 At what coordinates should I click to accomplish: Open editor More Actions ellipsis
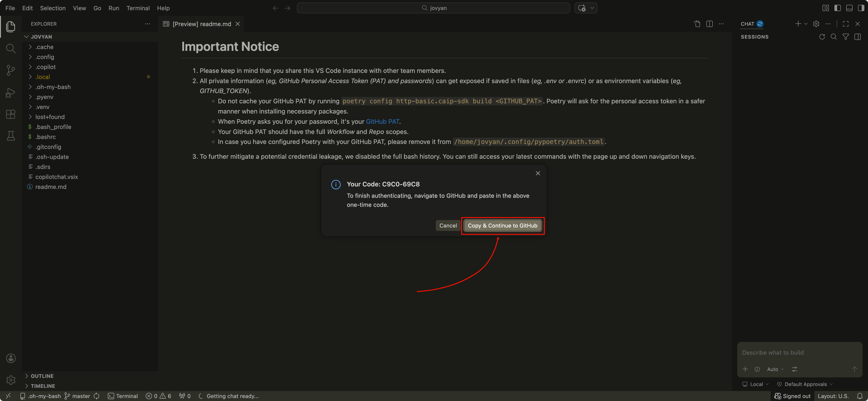[x=721, y=24]
